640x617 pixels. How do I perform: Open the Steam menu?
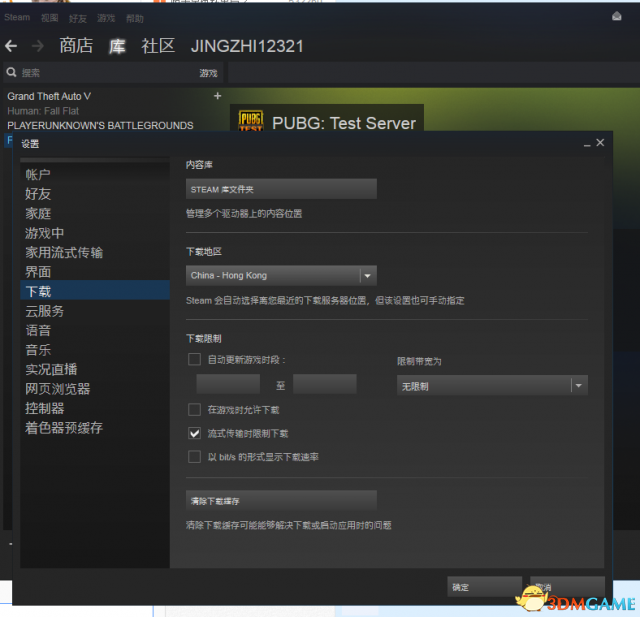(17, 18)
